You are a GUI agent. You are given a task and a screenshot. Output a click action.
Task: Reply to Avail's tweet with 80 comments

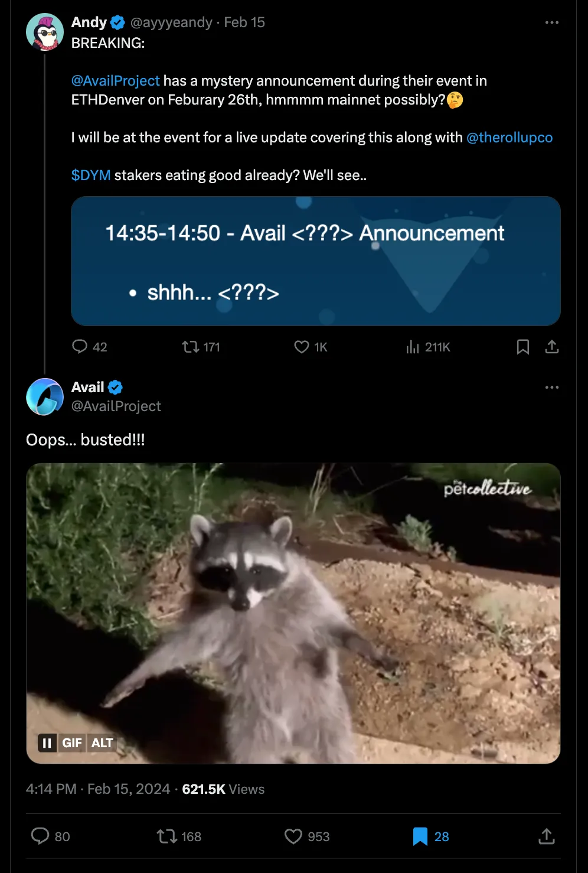pyautogui.click(x=40, y=836)
